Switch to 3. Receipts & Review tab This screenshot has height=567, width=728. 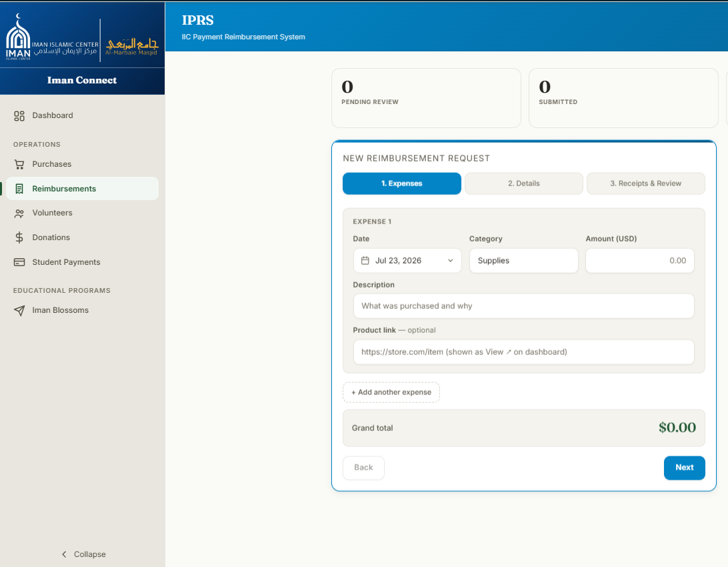[x=646, y=183]
